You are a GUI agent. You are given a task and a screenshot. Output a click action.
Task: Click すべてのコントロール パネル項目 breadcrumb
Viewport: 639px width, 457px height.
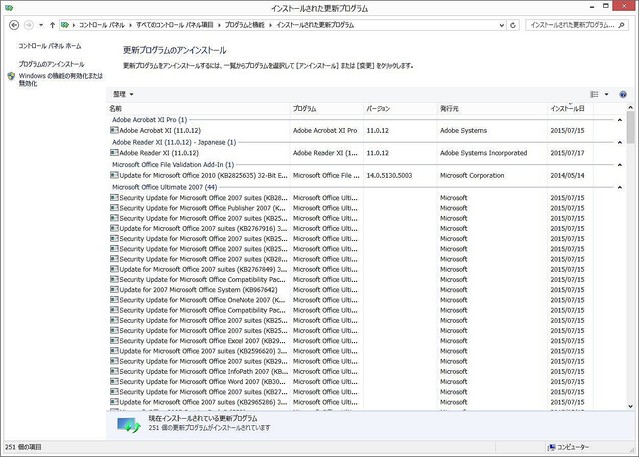tap(175, 25)
